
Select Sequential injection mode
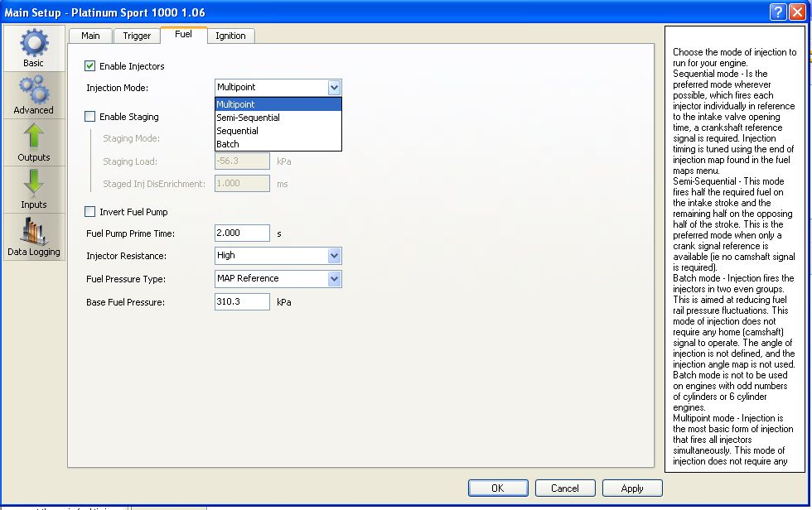click(278, 131)
